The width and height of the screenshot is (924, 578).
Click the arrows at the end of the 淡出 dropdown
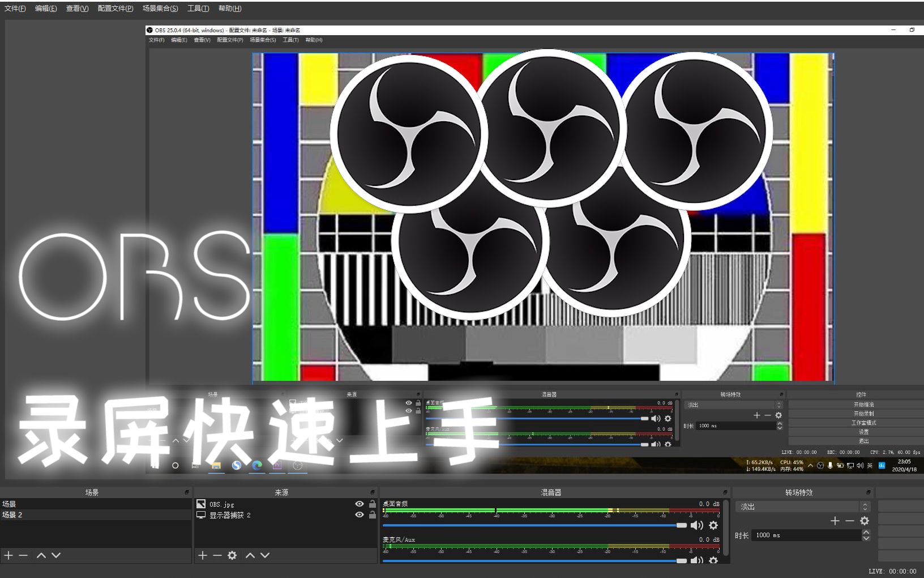[865, 507]
